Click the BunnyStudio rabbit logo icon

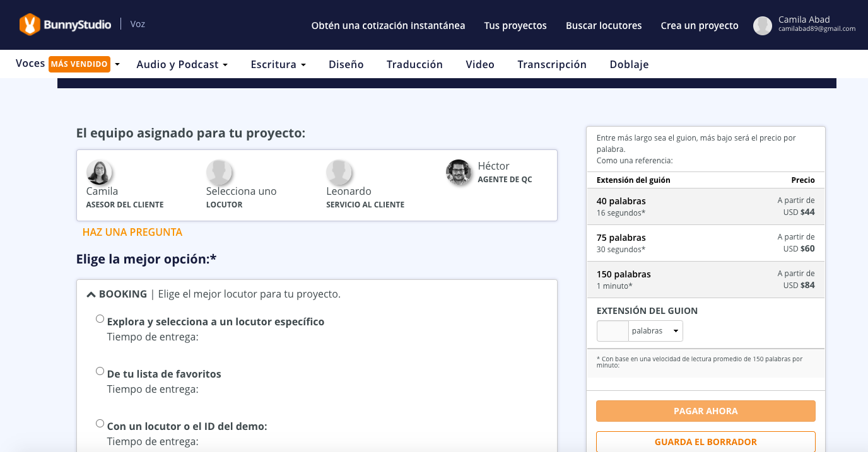[x=29, y=25]
